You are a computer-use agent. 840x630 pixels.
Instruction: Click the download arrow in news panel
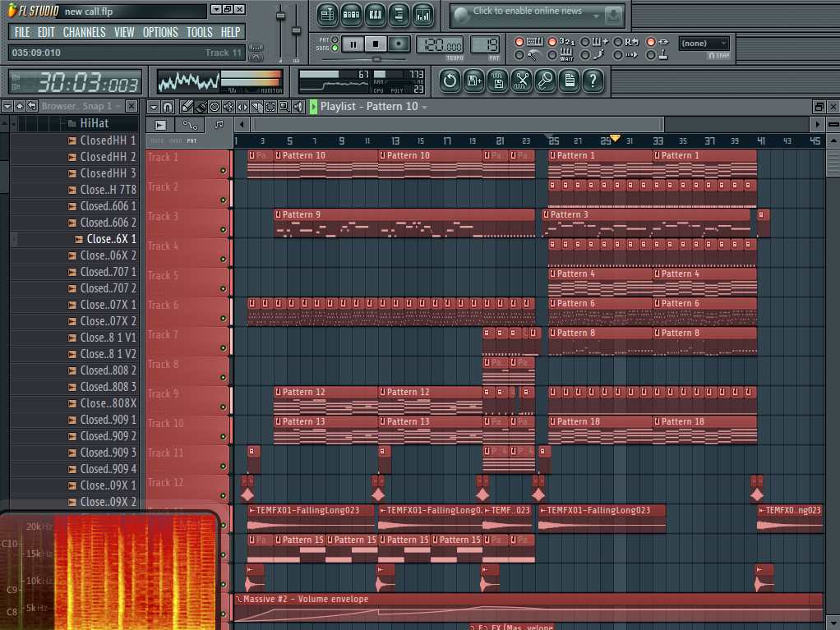(x=613, y=16)
